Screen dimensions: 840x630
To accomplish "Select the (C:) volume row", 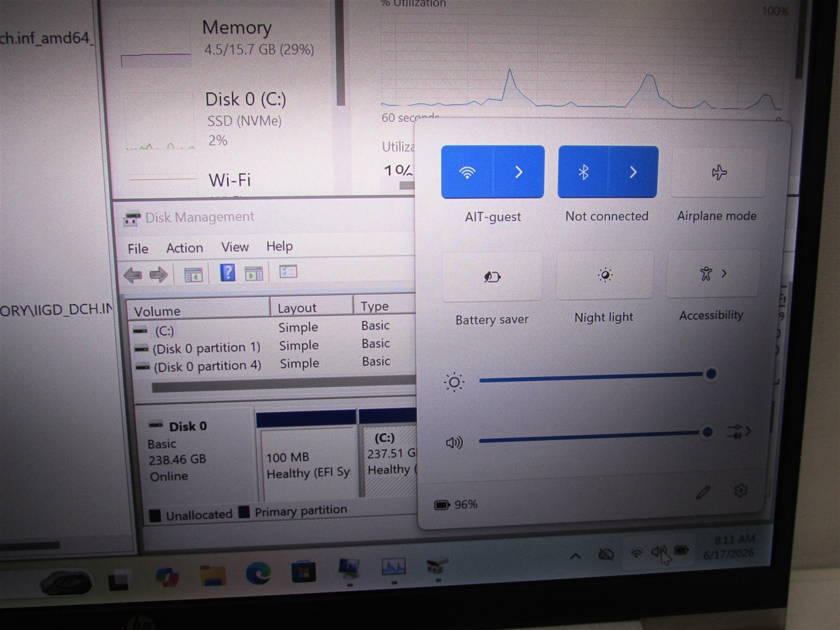I will [273, 329].
